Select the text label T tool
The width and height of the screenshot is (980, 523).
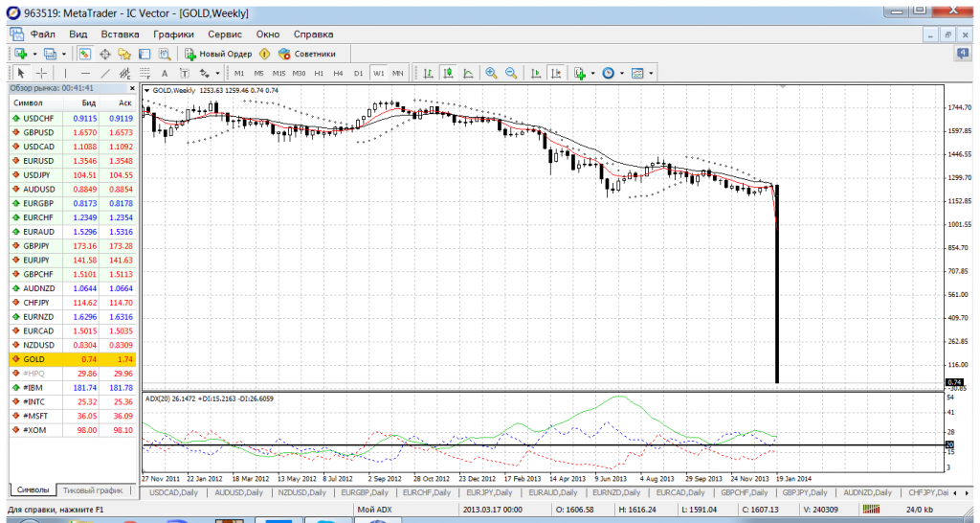coord(185,73)
